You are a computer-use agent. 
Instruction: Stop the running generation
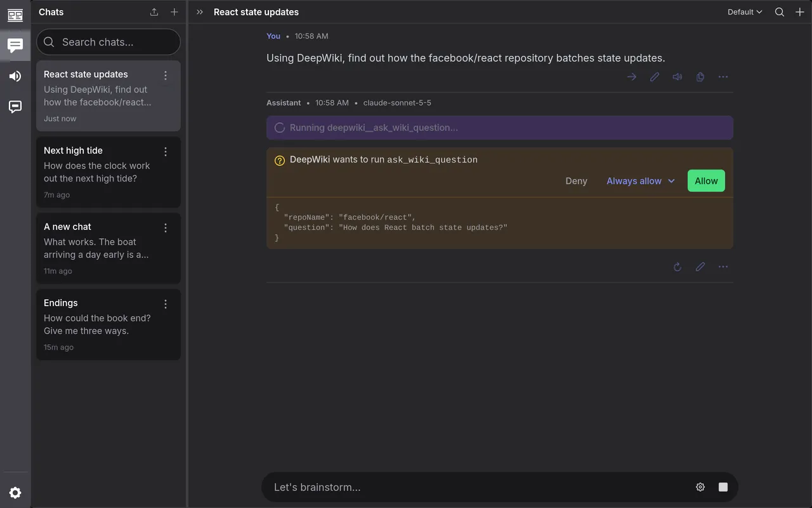click(723, 487)
